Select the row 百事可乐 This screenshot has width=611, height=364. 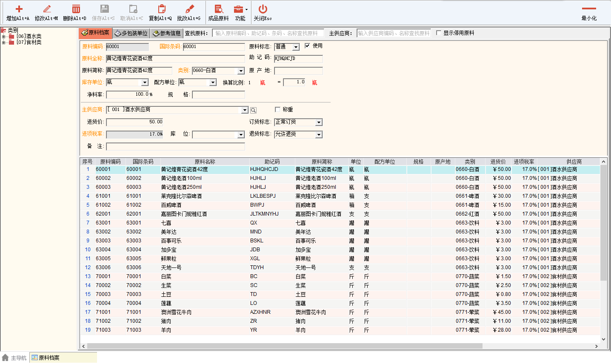click(340, 241)
